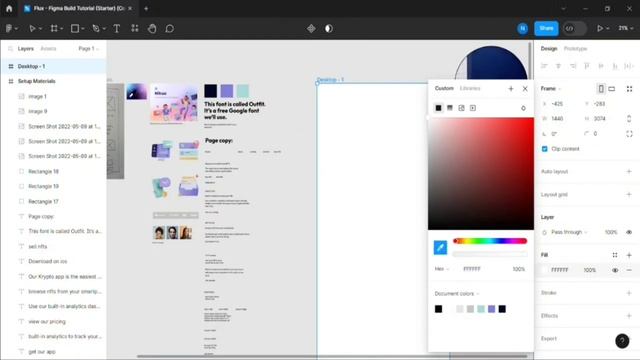
Task: Go to the home icon tab
Action: pyautogui.click(x=9, y=8)
